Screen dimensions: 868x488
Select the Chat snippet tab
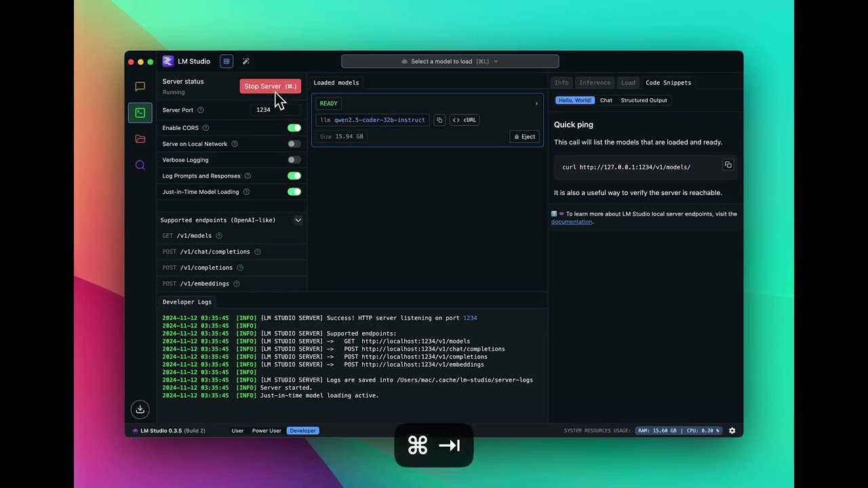pos(606,100)
